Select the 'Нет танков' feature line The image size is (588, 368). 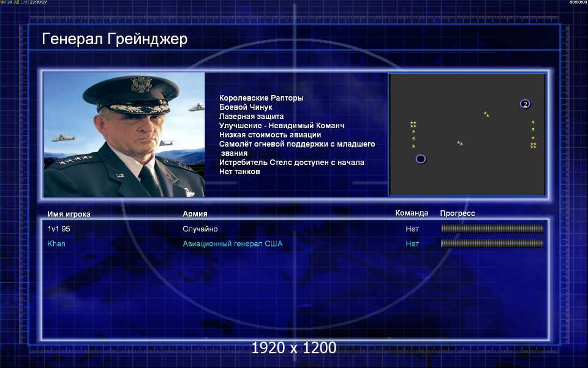point(239,172)
